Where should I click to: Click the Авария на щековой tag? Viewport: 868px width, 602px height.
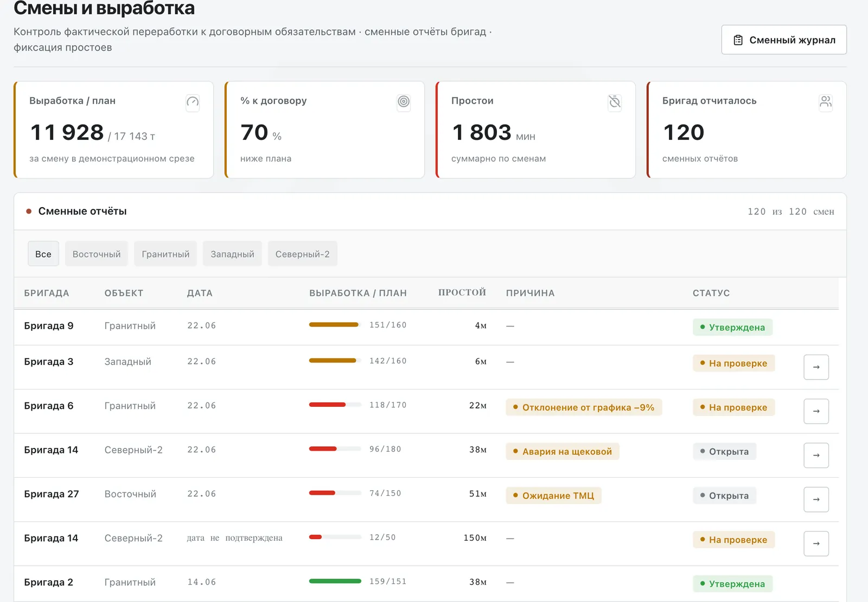click(x=563, y=451)
